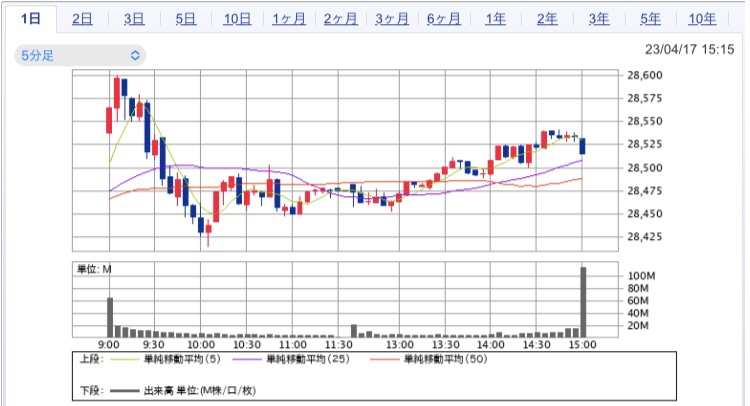View the 5年 chart range
This screenshot has width=750, height=406.
tap(651, 19)
